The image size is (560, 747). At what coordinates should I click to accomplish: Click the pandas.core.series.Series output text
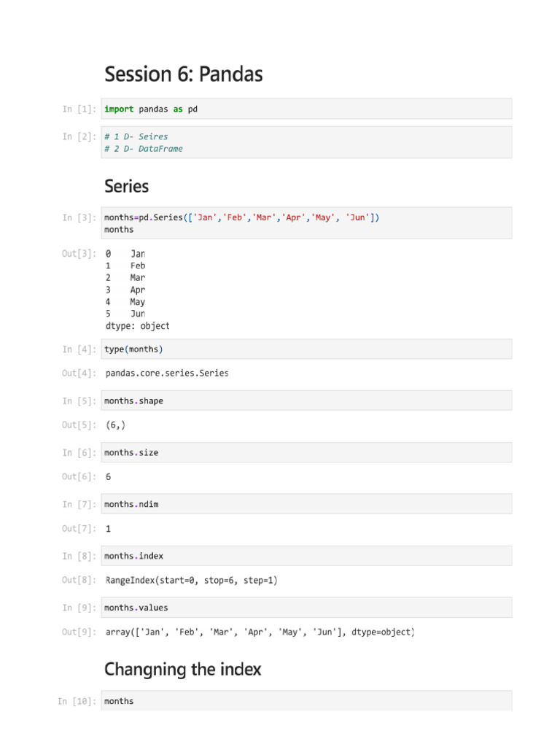(x=167, y=373)
